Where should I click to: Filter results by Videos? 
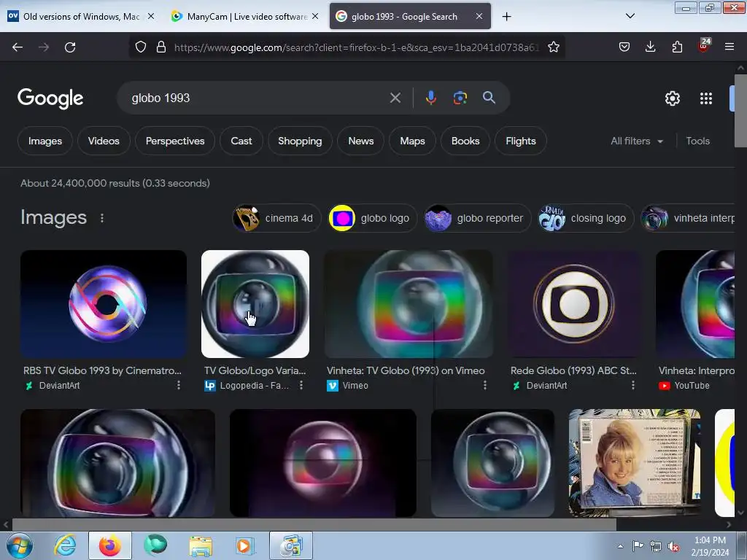(104, 141)
